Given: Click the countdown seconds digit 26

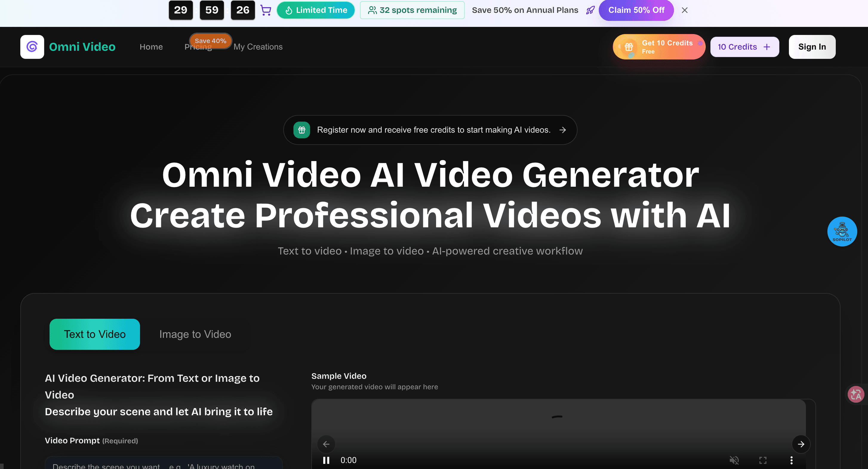Looking at the screenshot, I should (243, 10).
